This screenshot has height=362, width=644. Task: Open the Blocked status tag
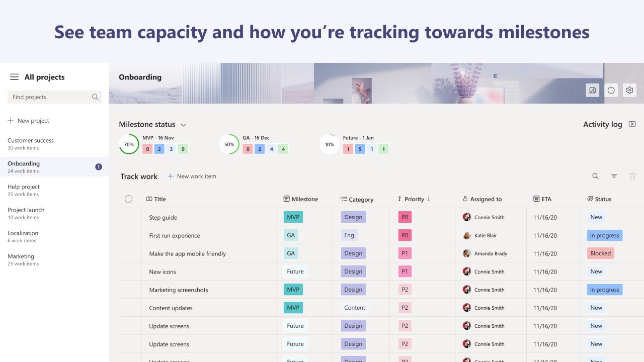[600, 253]
